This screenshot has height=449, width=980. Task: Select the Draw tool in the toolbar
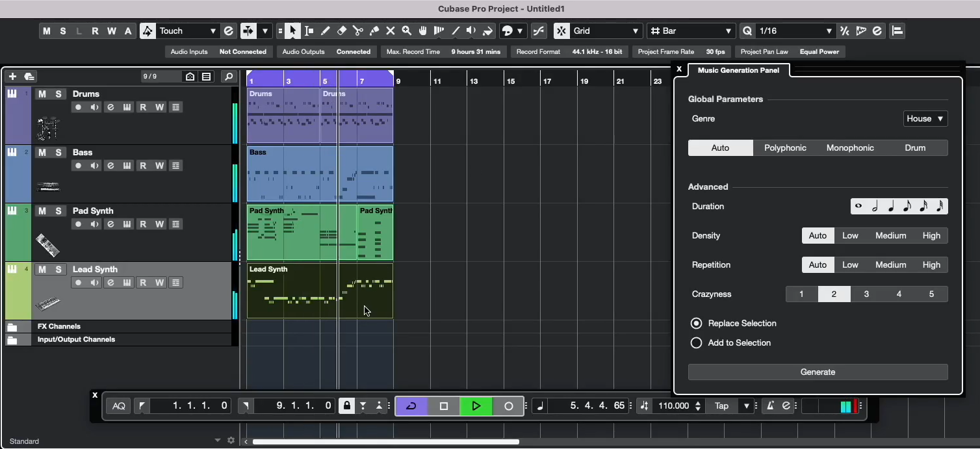pos(326,31)
